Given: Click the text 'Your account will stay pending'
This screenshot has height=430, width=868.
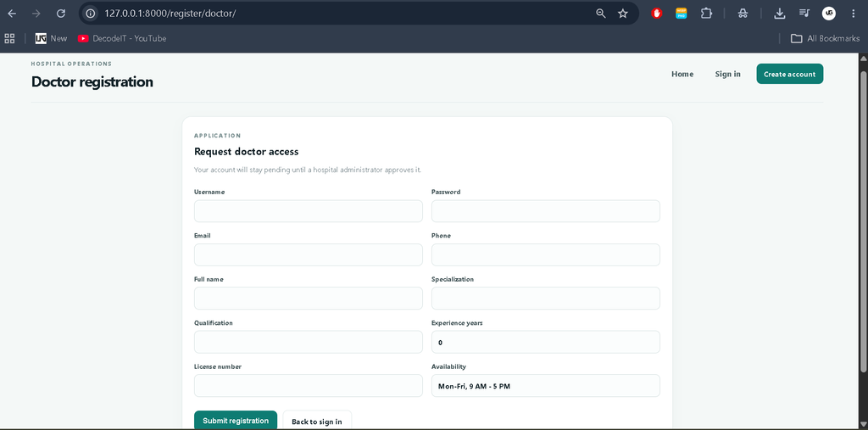Looking at the screenshot, I should coord(241,170).
